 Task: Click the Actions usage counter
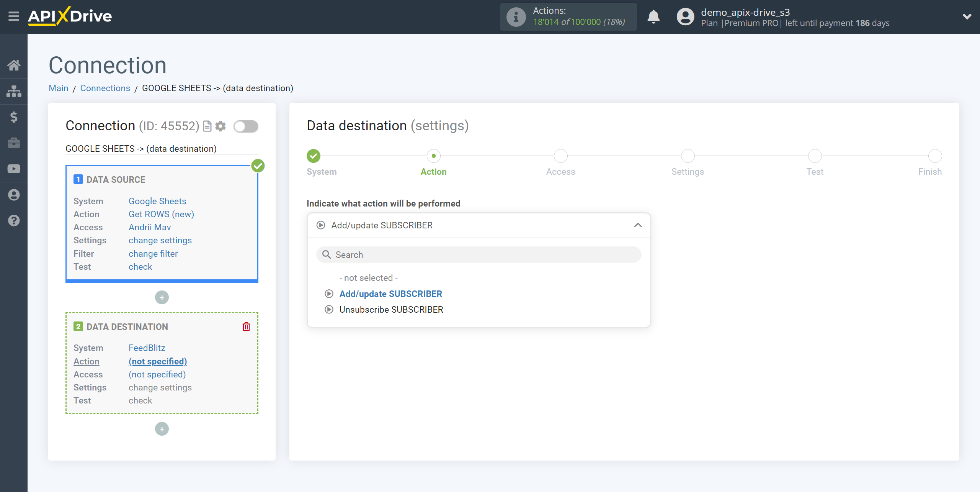pyautogui.click(x=579, y=22)
